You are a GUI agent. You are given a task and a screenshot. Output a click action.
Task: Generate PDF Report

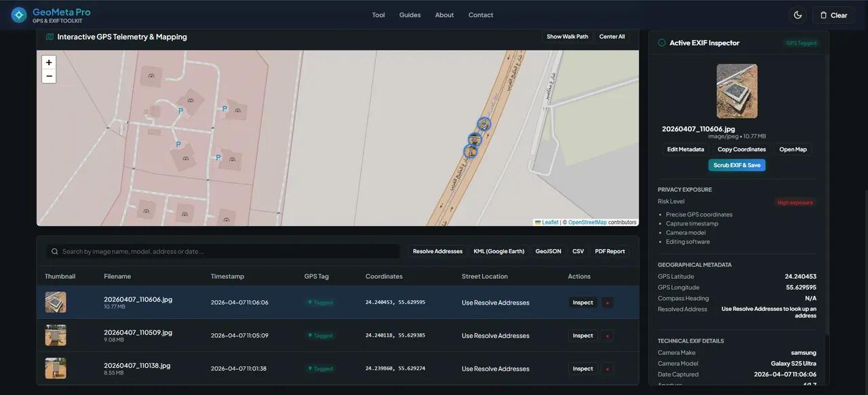(x=610, y=251)
